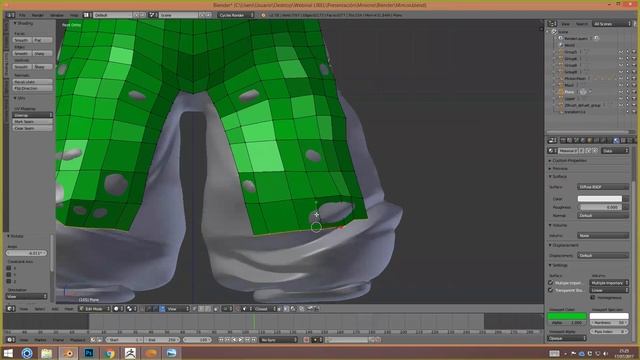Open the Windows Start menu
This screenshot has width=640, height=360.
[x=8, y=353]
